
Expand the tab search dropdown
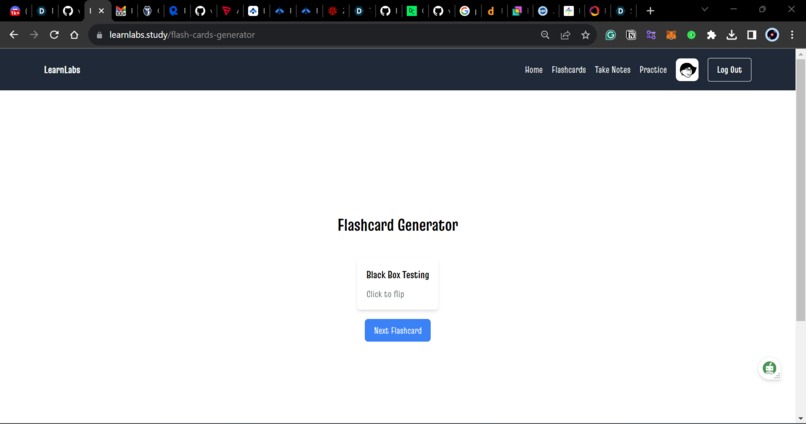pyautogui.click(x=705, y=10)
